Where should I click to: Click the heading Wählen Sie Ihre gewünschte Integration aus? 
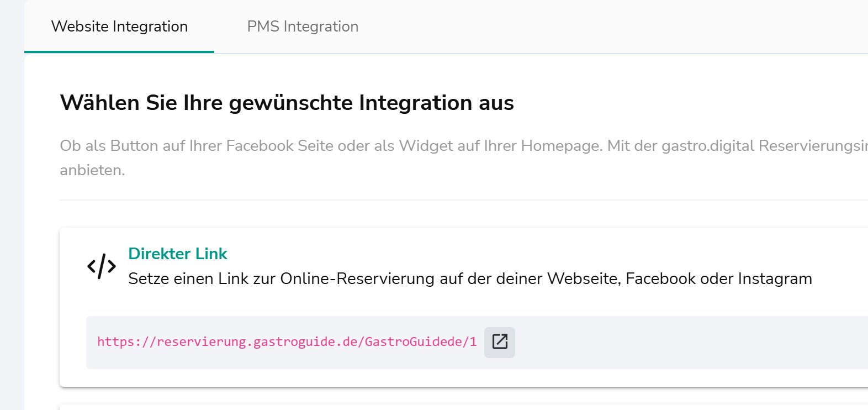pyautogui.click(x=287, y=103)
